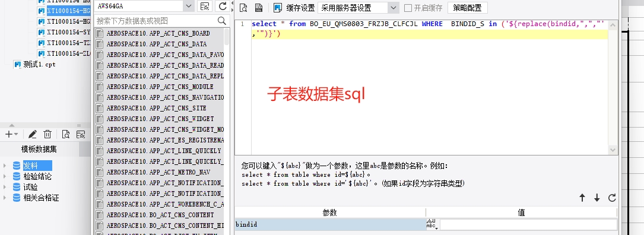Viewport: 644px width, 235px height.
Task: Click the blue cache settings icon
Action: (x=278, y=7)
